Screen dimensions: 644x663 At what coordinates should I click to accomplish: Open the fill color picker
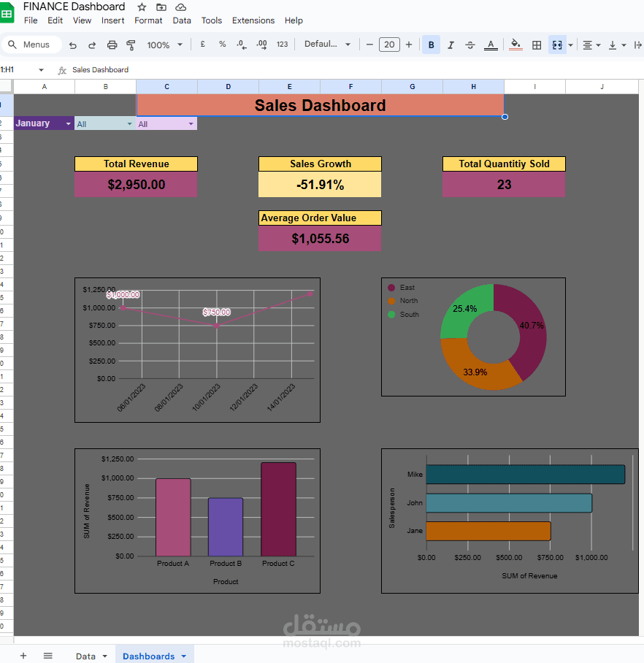click(x=515, y=45)
